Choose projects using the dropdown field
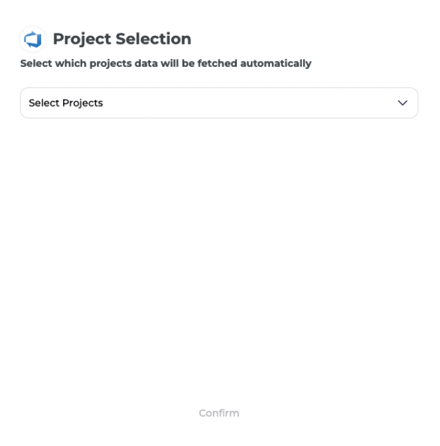Viewport: 440px width, 446px height. [219, 103]
